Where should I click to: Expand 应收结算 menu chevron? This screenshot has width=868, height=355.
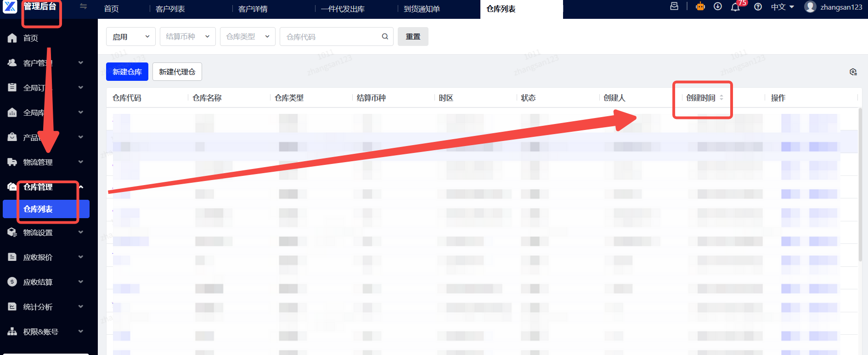(81, 282)
